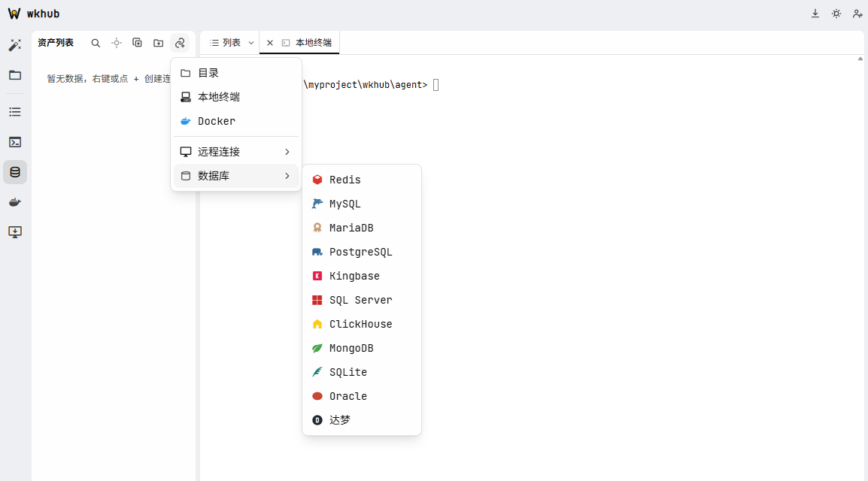Select Kingbase database type

362,276
